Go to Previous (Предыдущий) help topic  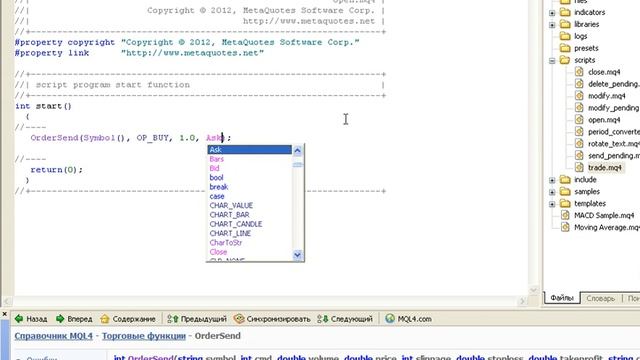(197, 319)
